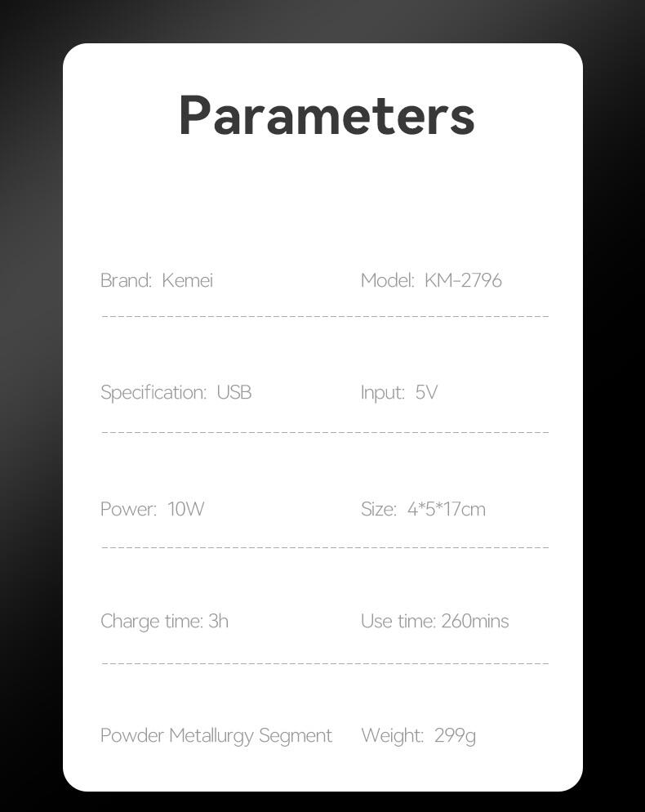Click the dashed divider below the Brand row

click(x=324, y=316)
